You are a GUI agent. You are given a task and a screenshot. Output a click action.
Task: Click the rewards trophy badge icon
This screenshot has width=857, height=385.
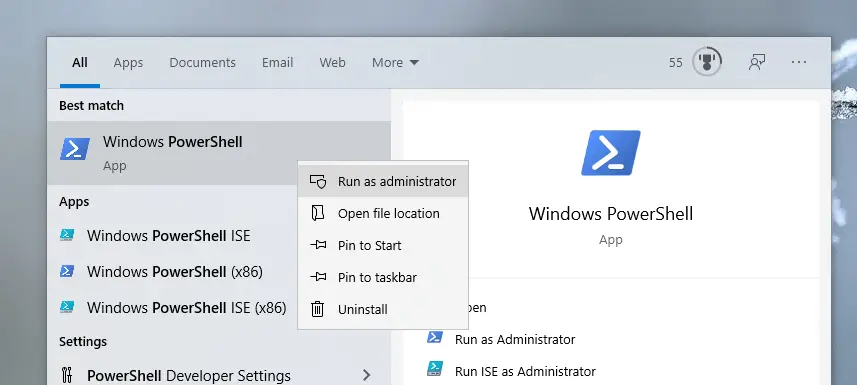pos(707,62)
